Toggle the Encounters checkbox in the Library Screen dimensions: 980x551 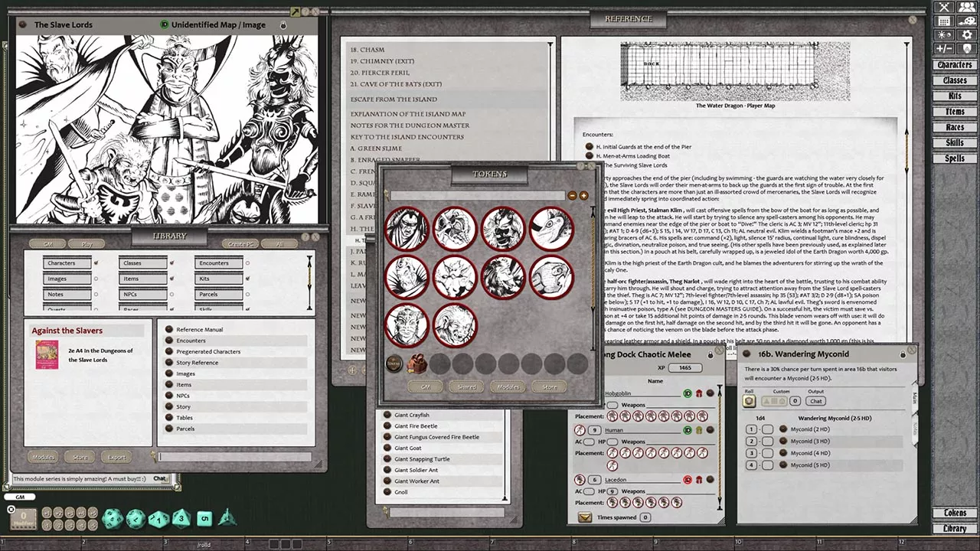pyautogui.click(x=247, y=263)
